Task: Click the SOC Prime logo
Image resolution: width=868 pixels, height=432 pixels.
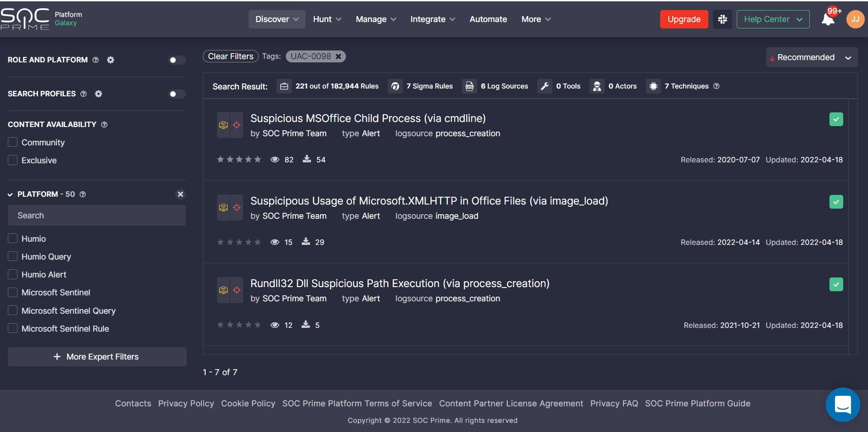Action: click(x=25, y=19)
